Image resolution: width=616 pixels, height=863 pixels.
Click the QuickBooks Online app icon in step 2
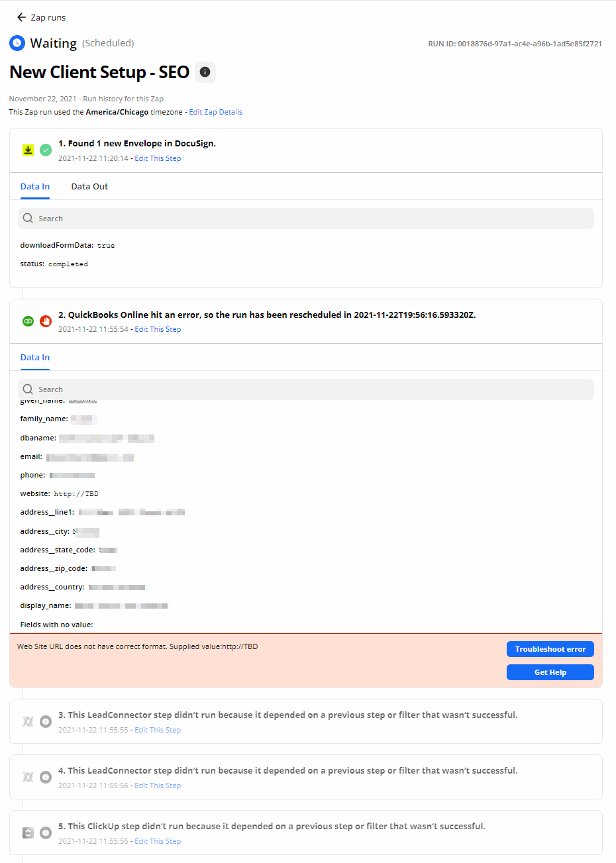(x=28, y=321)
